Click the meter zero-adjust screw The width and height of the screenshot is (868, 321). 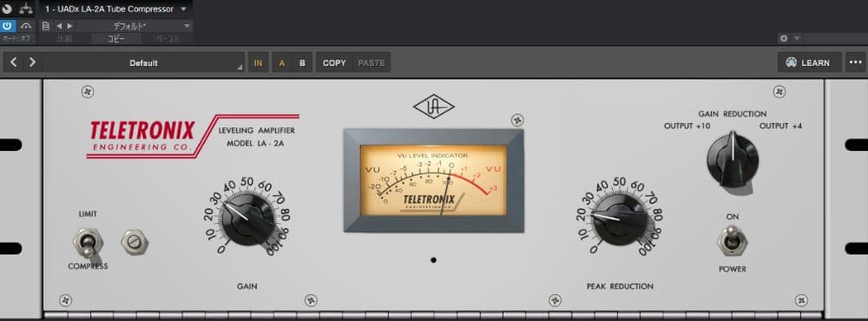click(135, 242)
